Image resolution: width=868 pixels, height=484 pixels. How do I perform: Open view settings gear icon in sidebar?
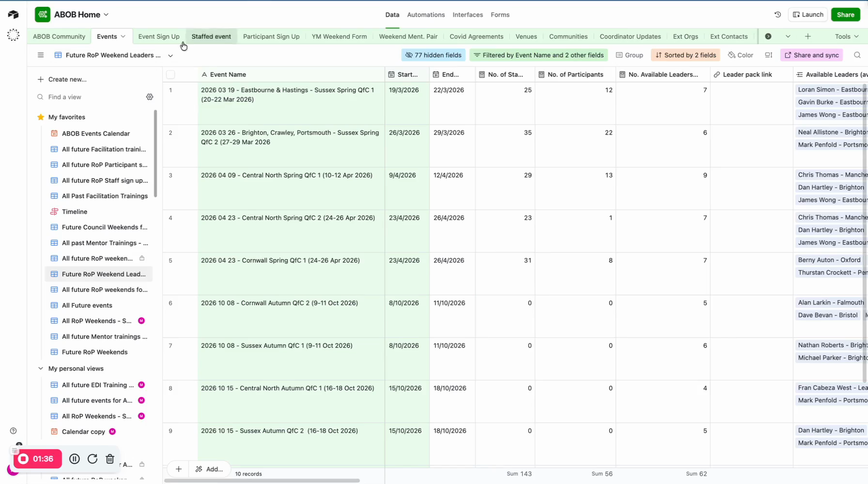pos(150,97)
